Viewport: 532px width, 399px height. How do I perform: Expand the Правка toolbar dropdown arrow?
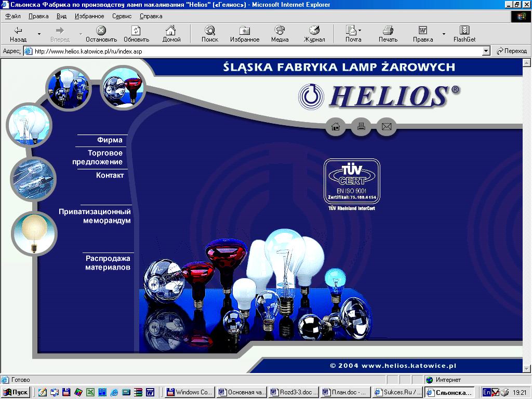pos(444,34)
